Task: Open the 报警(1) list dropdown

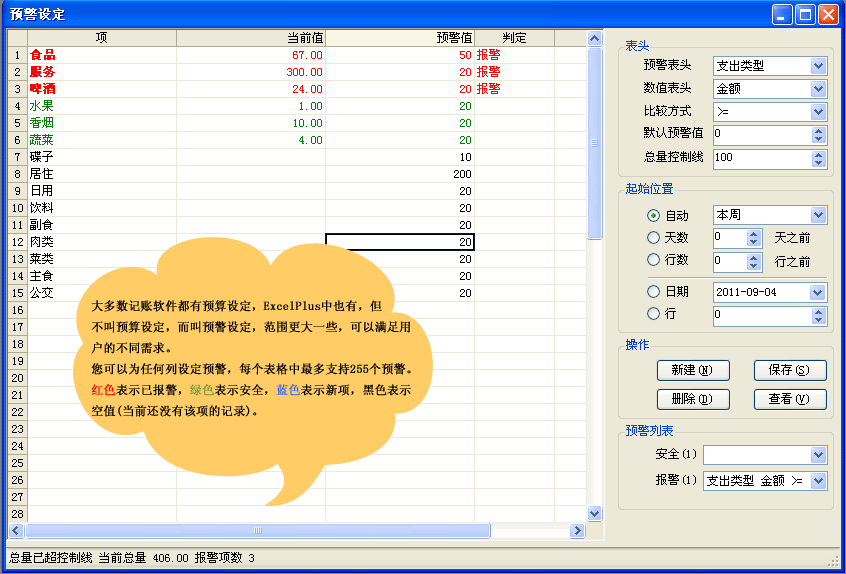Action: [818, 481]
